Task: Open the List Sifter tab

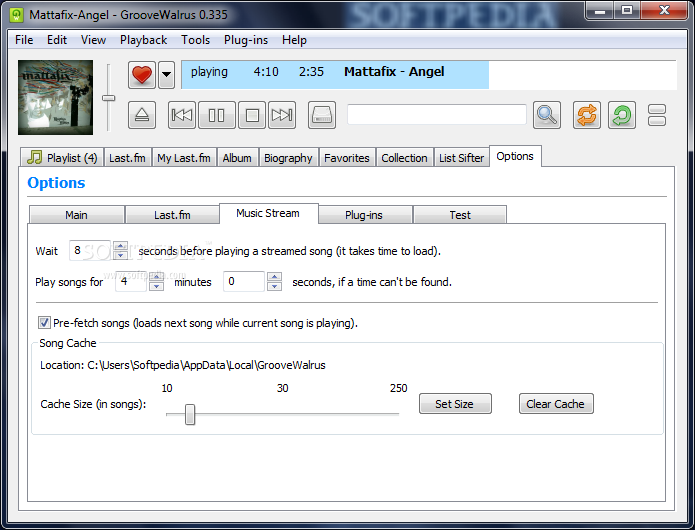Action: point(461,158)
